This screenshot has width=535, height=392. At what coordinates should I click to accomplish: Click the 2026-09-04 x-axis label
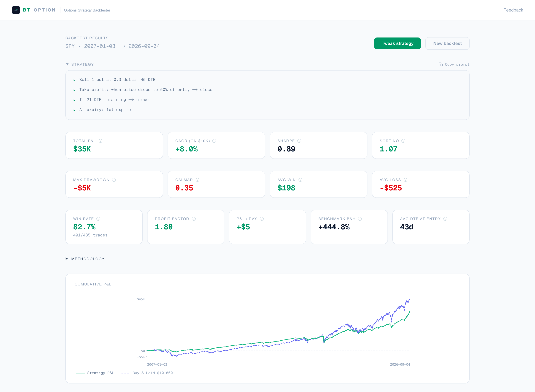point(400,365)
